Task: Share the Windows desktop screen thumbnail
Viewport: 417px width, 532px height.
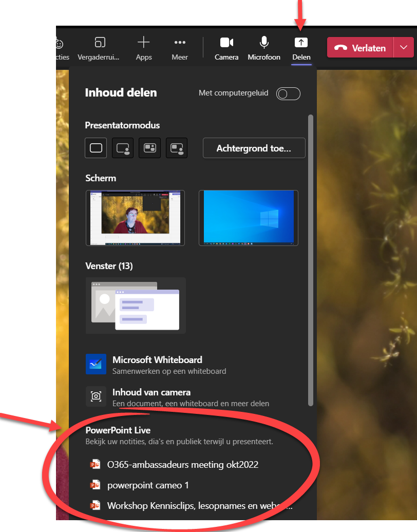Action: [249, 218]
